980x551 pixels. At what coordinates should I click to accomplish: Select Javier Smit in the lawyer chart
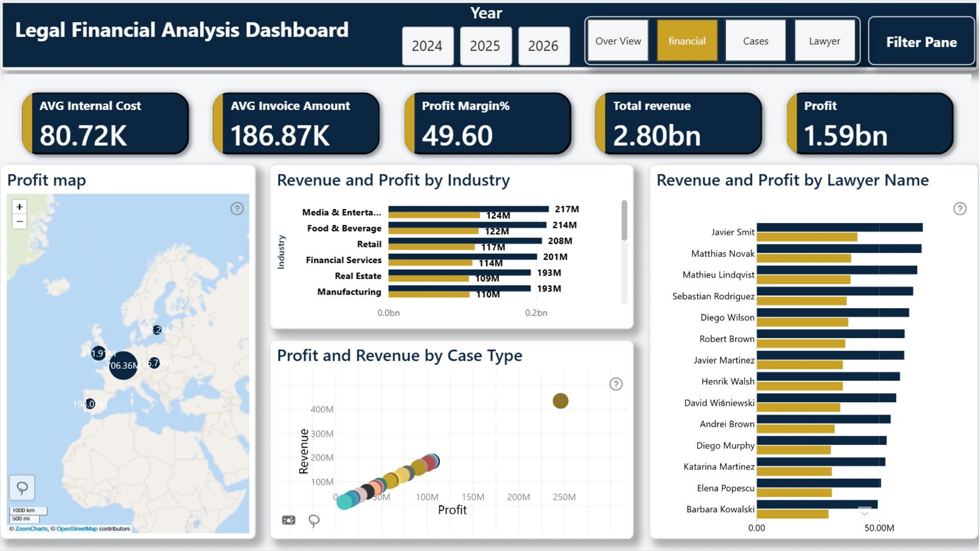732,232
